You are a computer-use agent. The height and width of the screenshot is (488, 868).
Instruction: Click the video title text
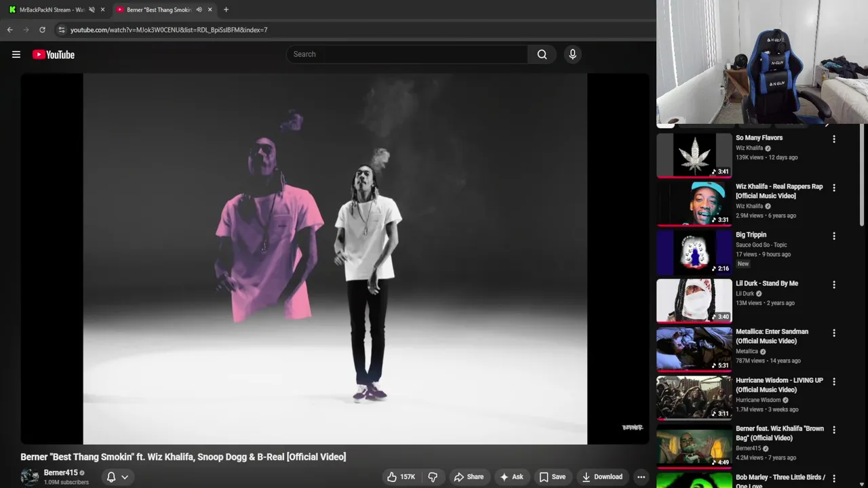click(183, 457)
